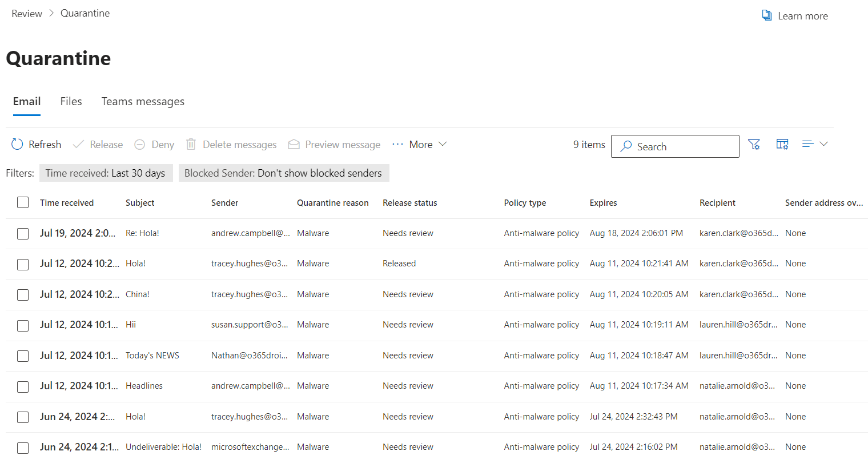Click the Learn more document icon
This screenshot has height=463, width=868.
[767, 15]
